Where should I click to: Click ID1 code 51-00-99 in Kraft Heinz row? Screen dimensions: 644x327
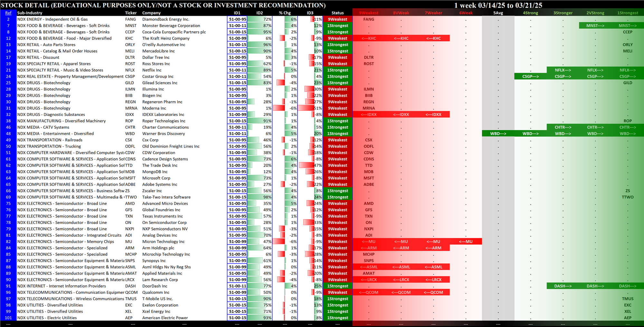point(237,38)
